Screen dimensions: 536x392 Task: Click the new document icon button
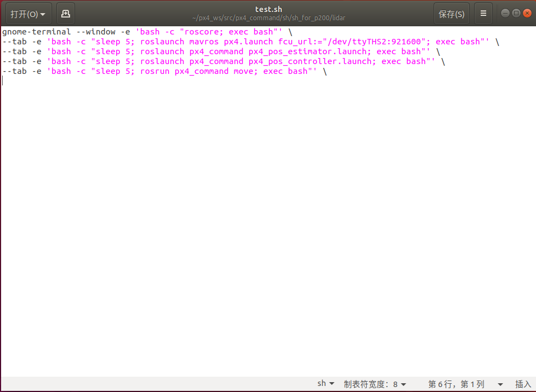coord(66,14)
